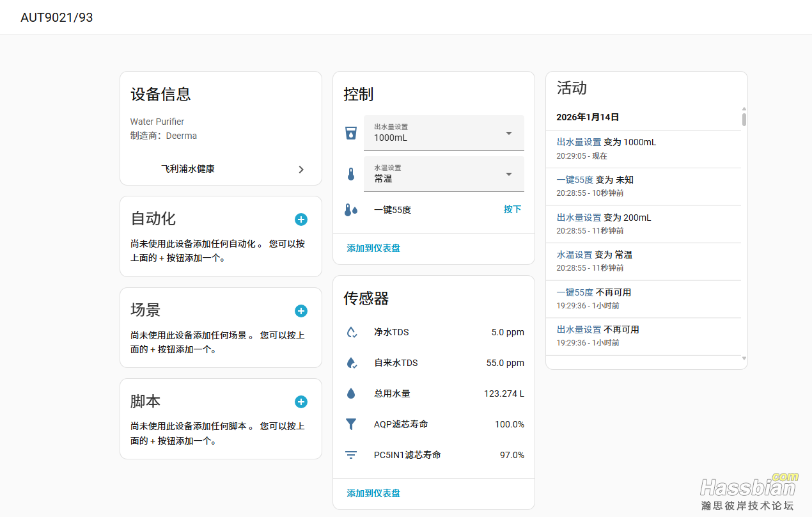Open the 自来水TDS sensor row
The width and height of the screenshot is (812, 517).
[x=433, y=363]
